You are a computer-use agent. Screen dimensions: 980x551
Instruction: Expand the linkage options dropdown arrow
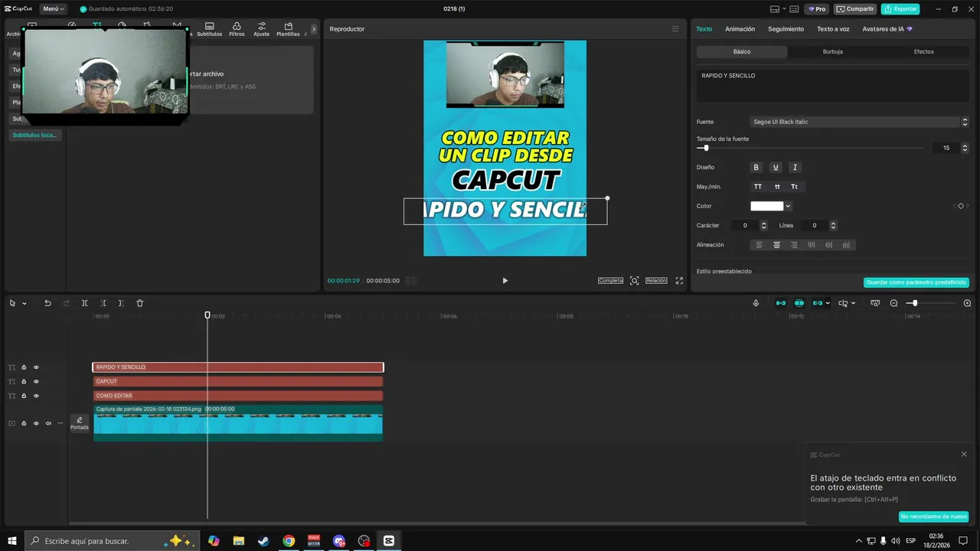click(828, 303)
